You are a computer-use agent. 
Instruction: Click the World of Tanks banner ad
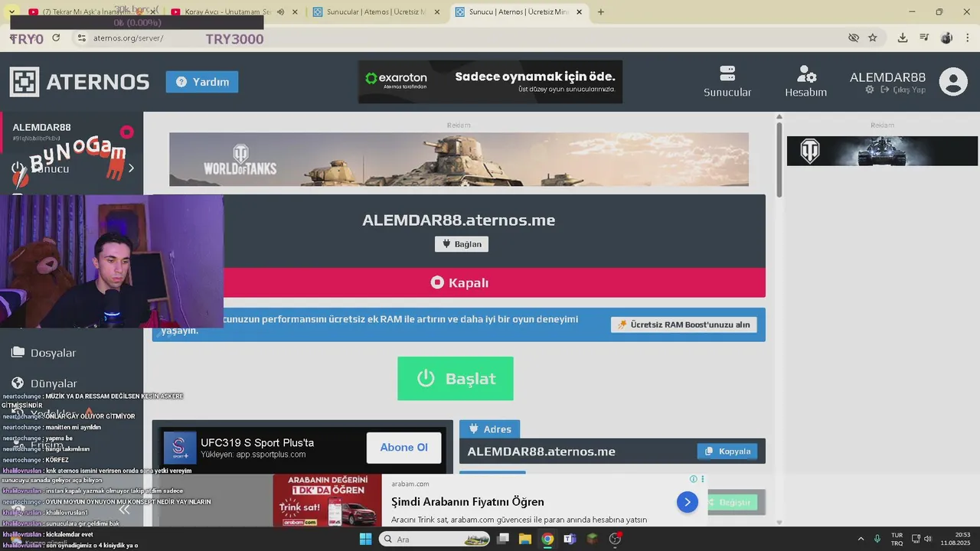pos(459,159)
